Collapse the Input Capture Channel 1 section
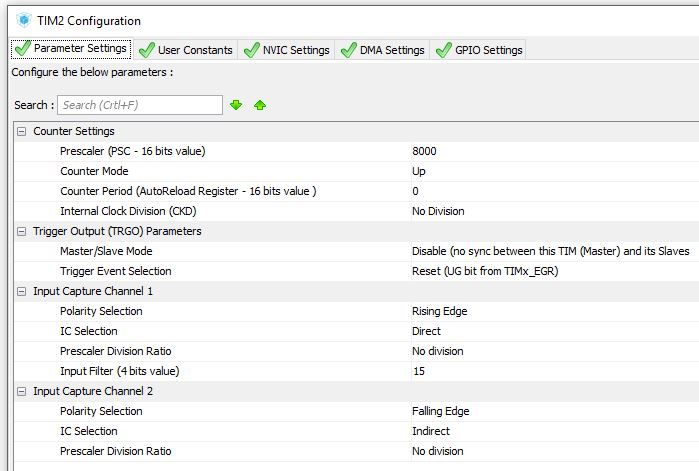The image size is (699, 471). pyautogui.click(x=21, y=291)
